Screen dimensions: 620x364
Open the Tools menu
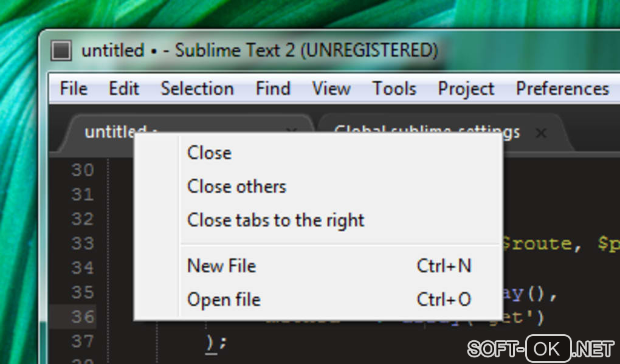[394, 89]
